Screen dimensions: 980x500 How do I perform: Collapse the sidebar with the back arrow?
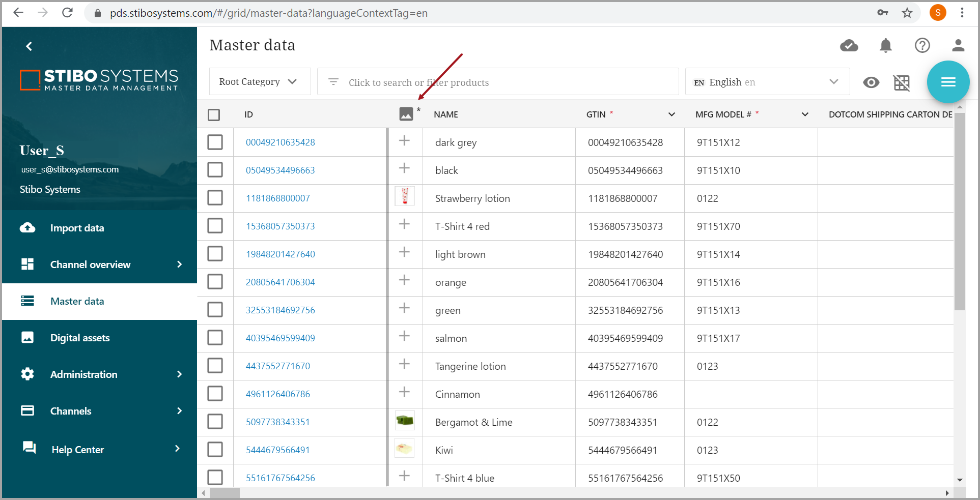[x=29, y=46]
